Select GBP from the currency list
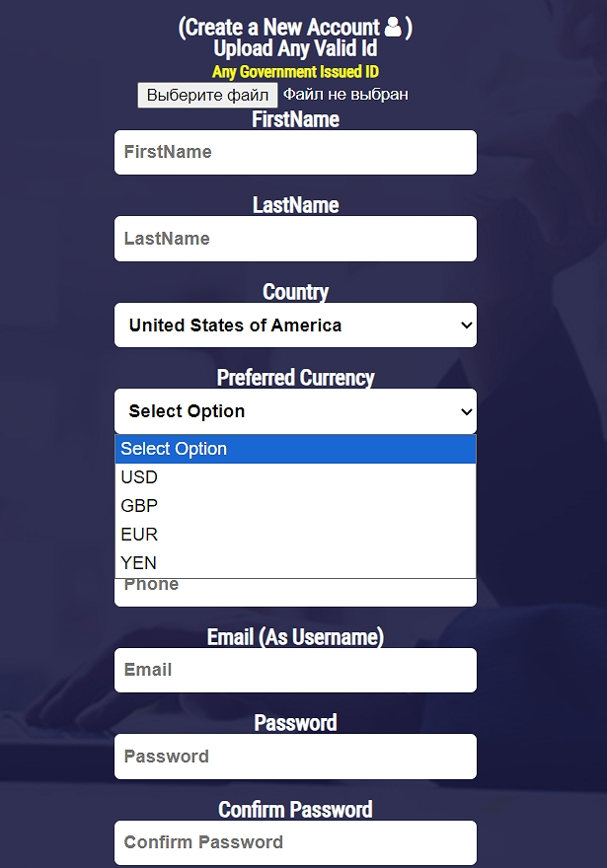The image size is (607, 868). click(295, 506)
